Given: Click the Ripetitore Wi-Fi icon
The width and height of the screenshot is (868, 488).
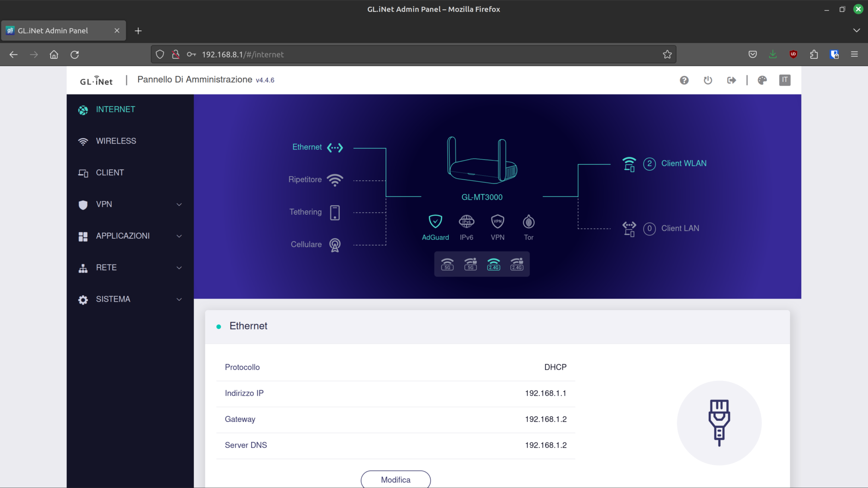Looking at the screenshot, I should coord(335,180).
